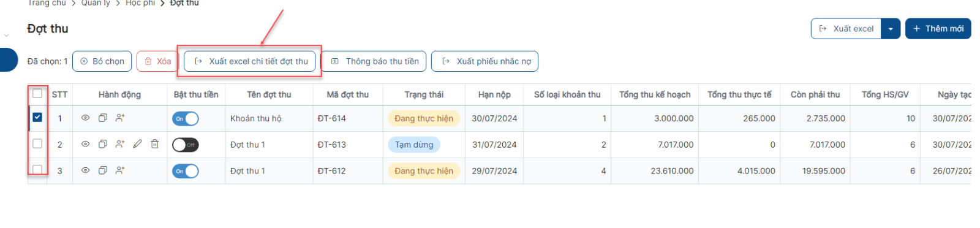Add students to row 3 via person-plus icon
This screenshot has width=980, height=228.
pos(120,170)
